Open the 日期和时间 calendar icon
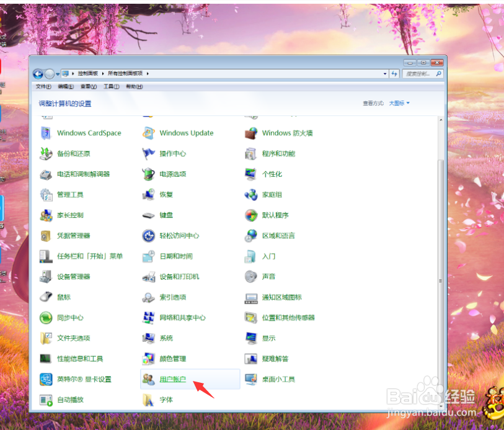 148,256
